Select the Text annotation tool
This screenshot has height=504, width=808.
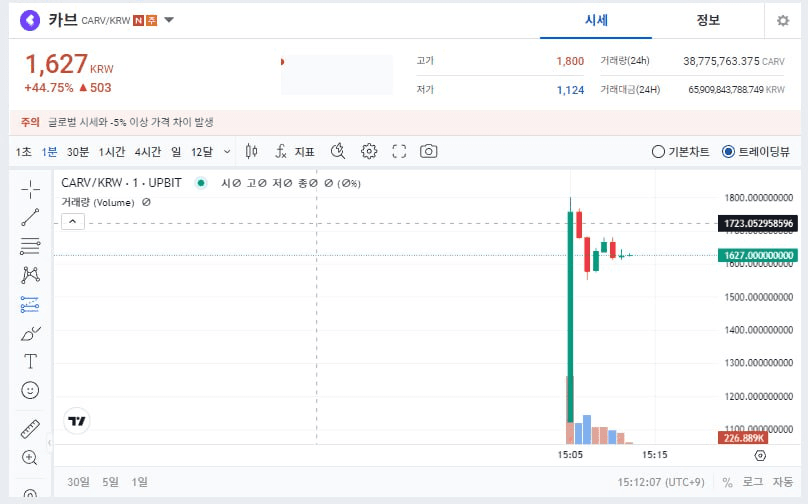click(x=30, y=361)
